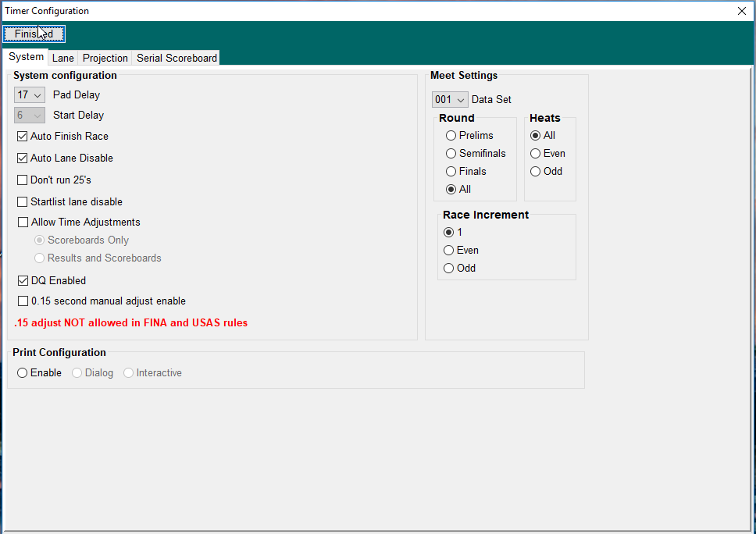Enable Print Configuration radio button

point(23,373)
